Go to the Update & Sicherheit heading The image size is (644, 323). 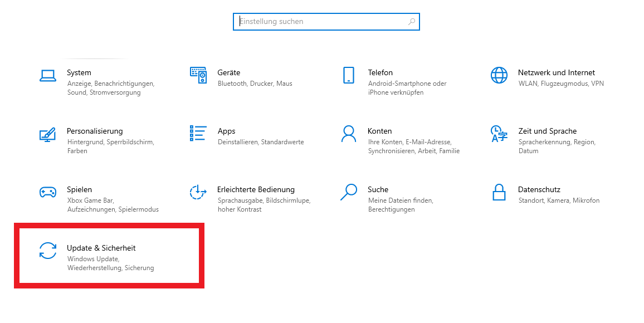tap(101, 248)
